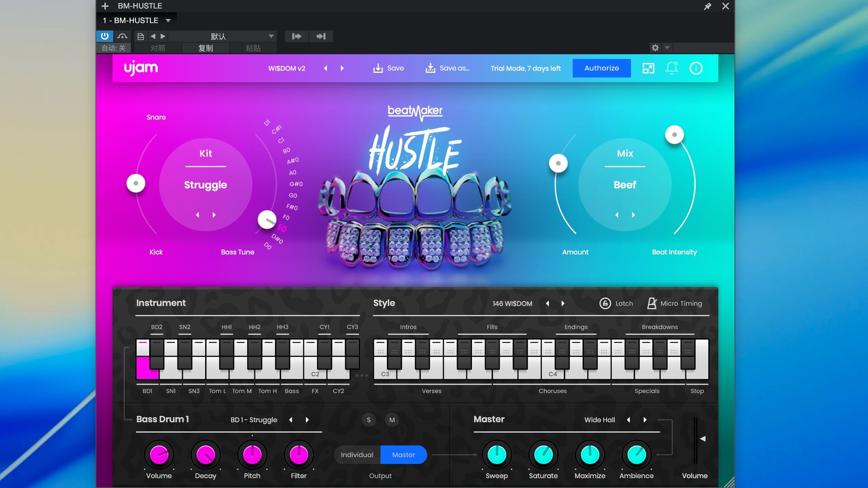Screen dimensions: 868x488
Task: Click the Master Ambience knob
Action: (x=637, y=455)
